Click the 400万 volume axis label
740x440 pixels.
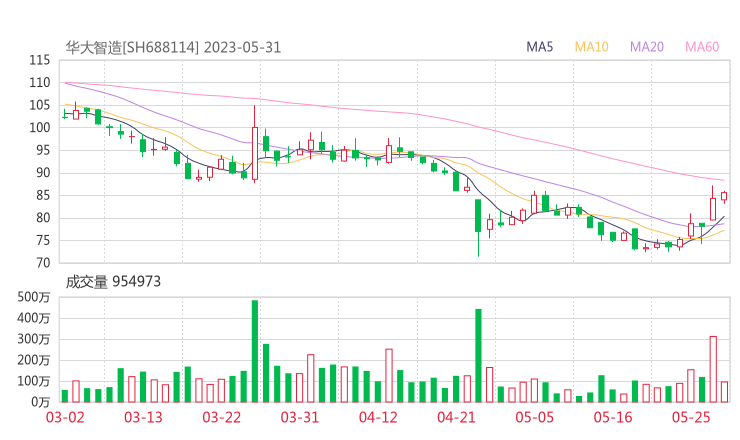(34, 318)
